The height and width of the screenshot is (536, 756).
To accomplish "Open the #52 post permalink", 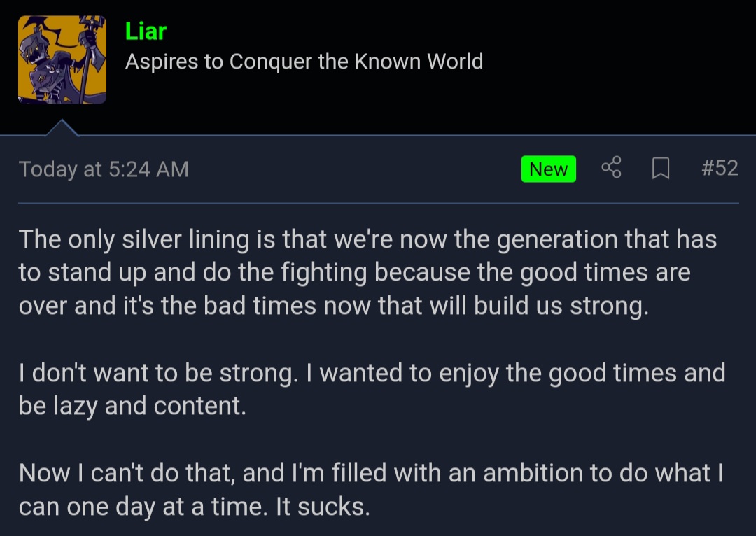I will tap(720, 168).
